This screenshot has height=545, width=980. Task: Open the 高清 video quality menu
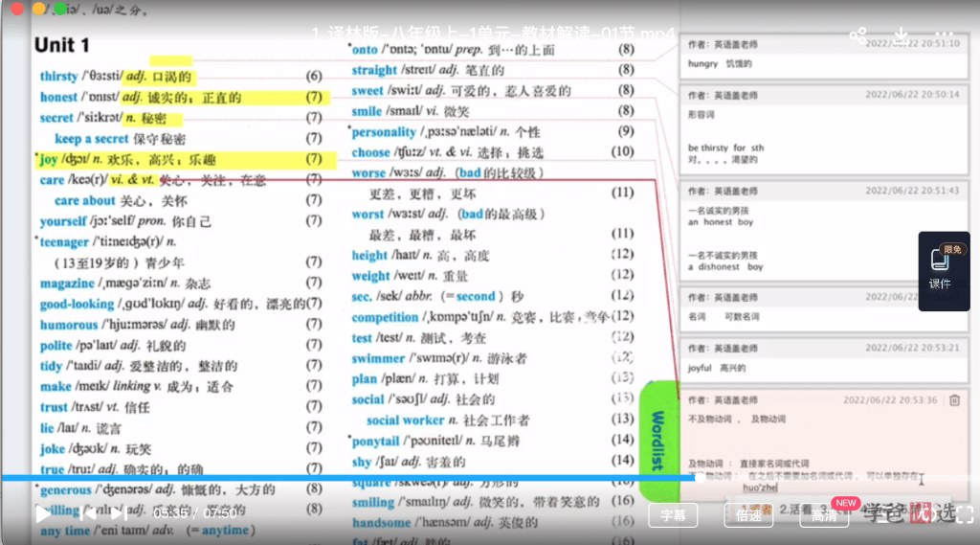[x=824, y=515]
